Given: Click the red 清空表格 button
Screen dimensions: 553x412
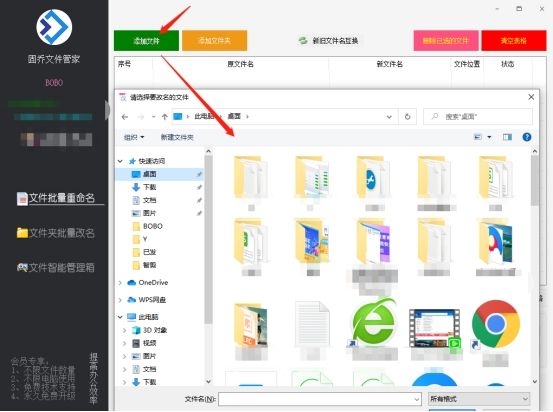Looking at the screenshot, I should (514, 41).
